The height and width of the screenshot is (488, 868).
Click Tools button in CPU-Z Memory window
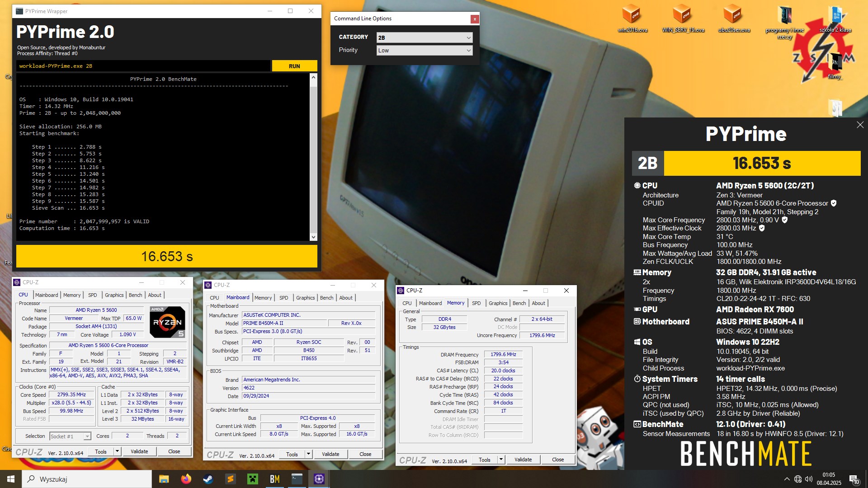click(x=485, y=460)
